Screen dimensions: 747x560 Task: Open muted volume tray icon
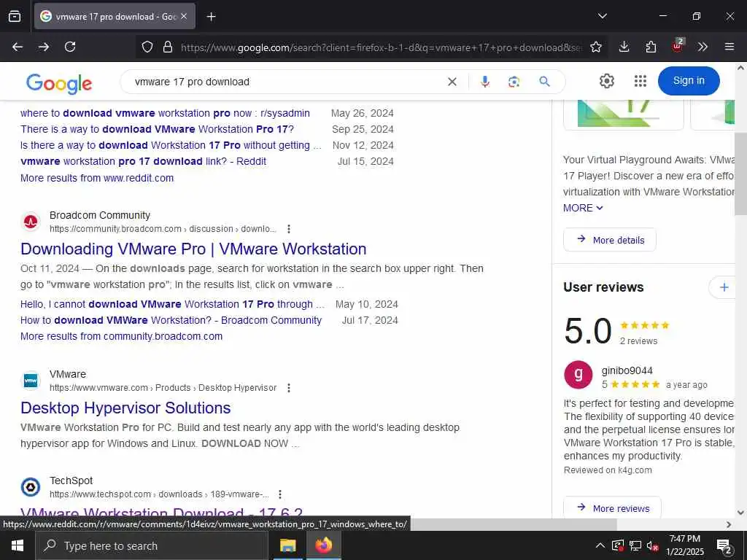[x=652, y=545]
